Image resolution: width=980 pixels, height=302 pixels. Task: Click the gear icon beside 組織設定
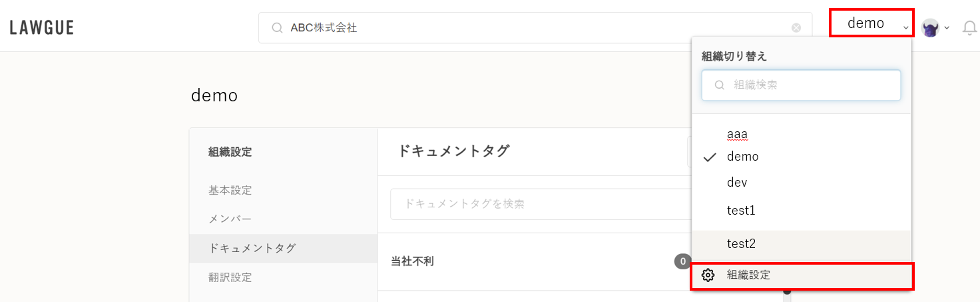[708, 275]
